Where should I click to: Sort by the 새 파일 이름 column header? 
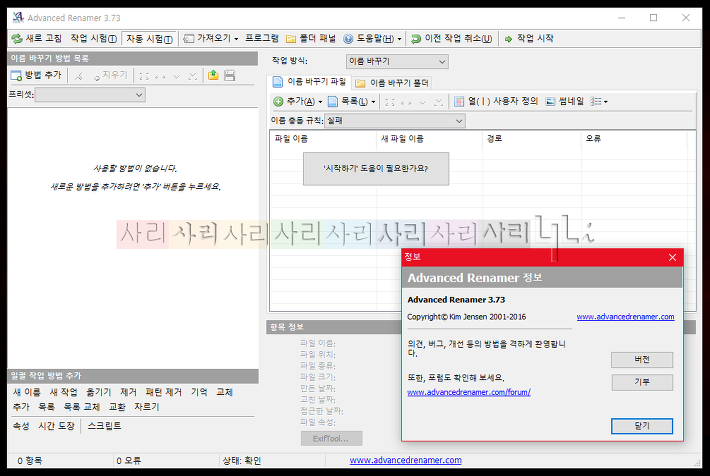tap(429, 139)
